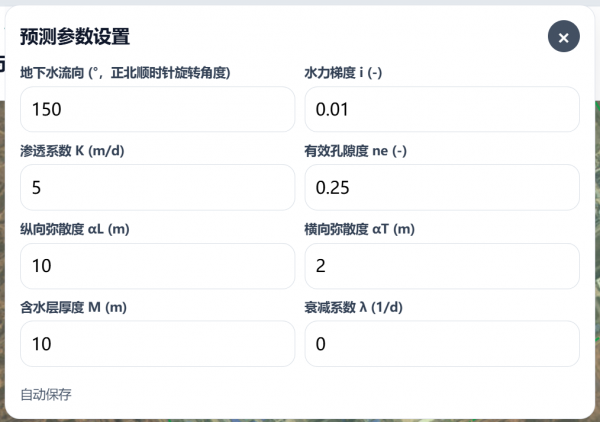This screenshot has width=600, height=422.
Task: Click the 有效孔隙度 ne field showing 0.25
Action: click(x=442, y=187)
